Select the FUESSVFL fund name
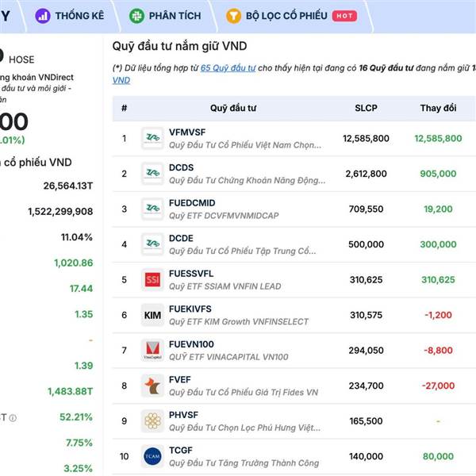The height and width of the screenshot is (476, 476). (191, 274)
